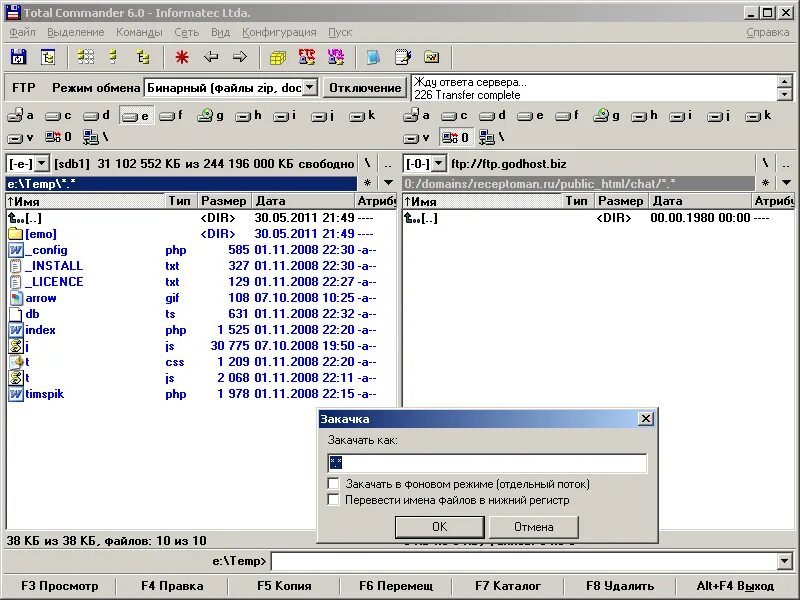Click the notepad edit toolbar icon
Image resolution: width=800 pixels, height=600 pixels.
[x=403, y=57]
